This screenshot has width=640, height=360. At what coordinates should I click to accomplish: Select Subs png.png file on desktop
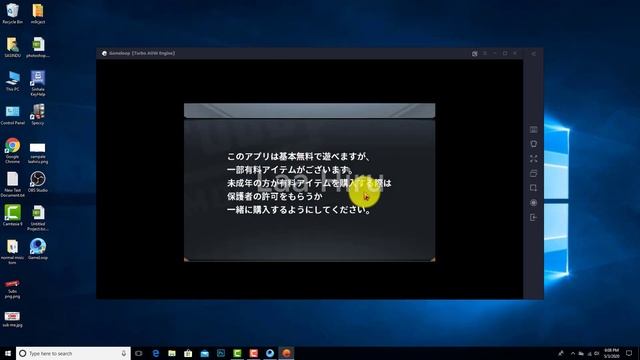13,289
